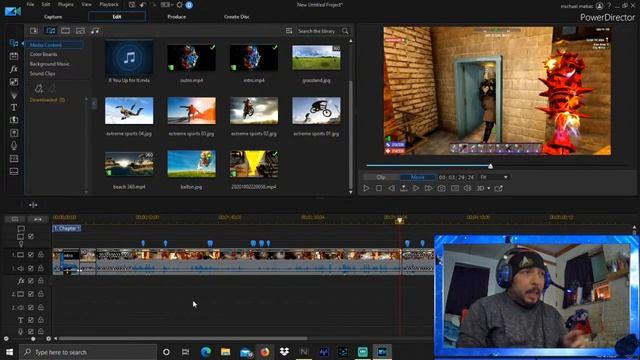
Task: Toggle video track 2 enable checkbox
Action: pos(31,294)
